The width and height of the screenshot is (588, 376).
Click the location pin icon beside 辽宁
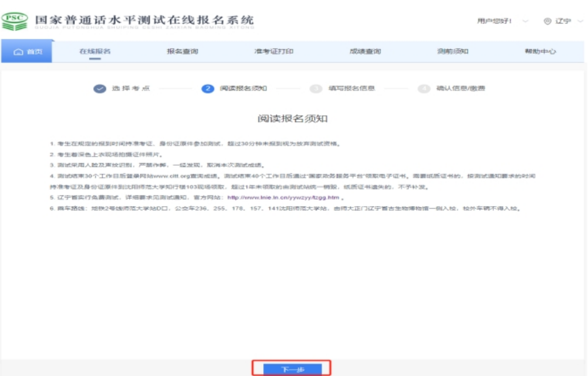pos(547,21)
